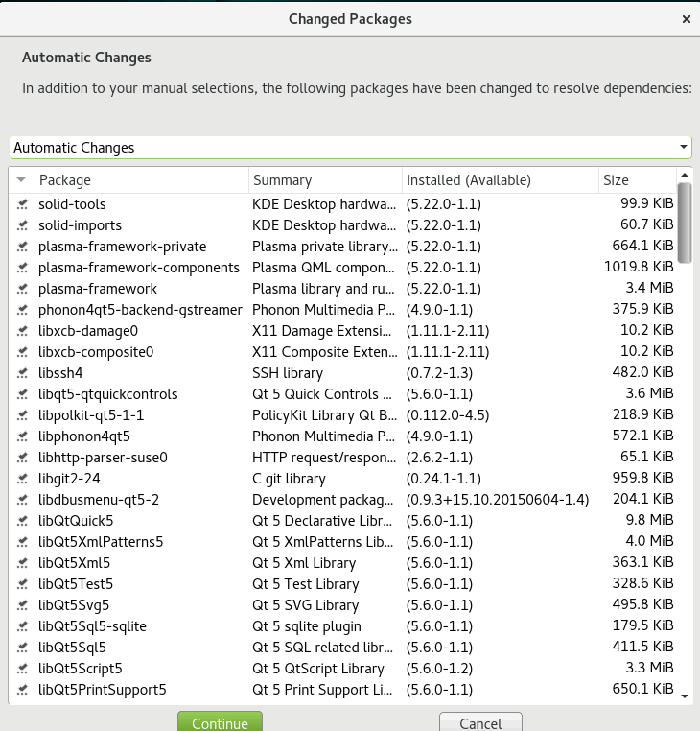The width and height of the screenshot is (700, 731).
Task: Click the status icon beside plasma-framework-private
Action: click(22, 247)
